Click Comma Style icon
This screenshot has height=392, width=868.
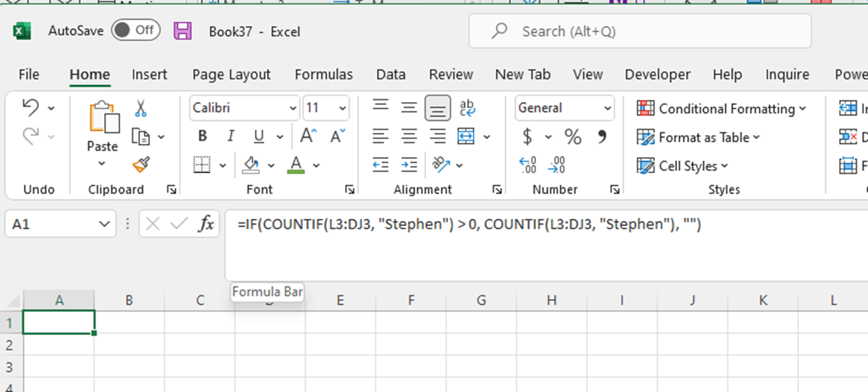pyautogui.click(x=602, y=137)
